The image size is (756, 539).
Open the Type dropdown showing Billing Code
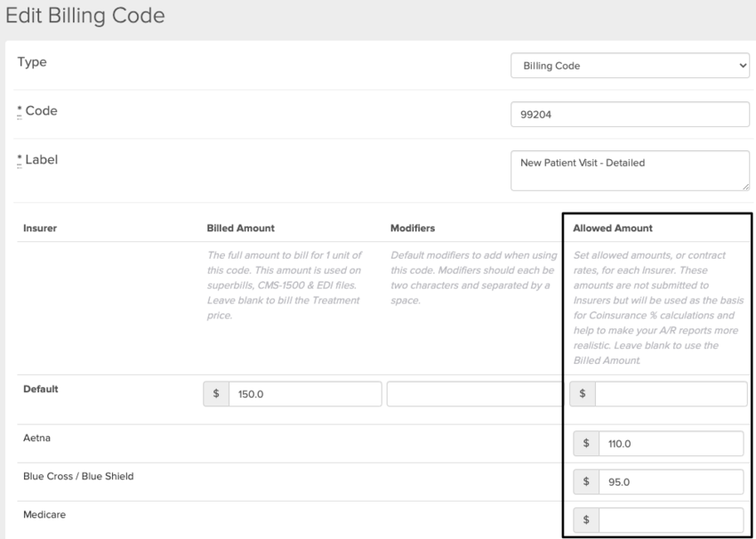623,66
